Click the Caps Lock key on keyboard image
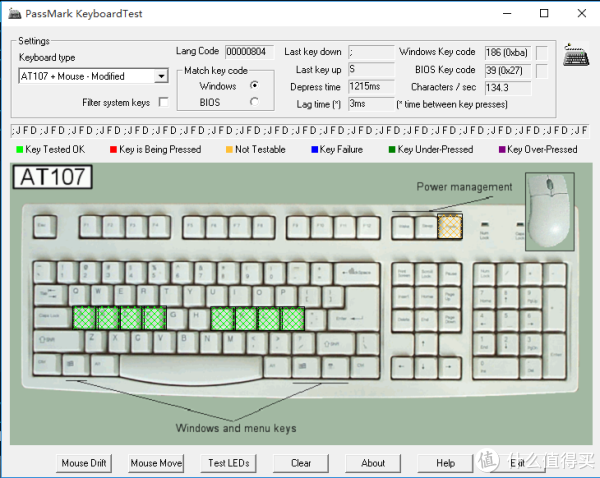Image resolution: width=600 pixels, height=478 pixels. (51, 318)
